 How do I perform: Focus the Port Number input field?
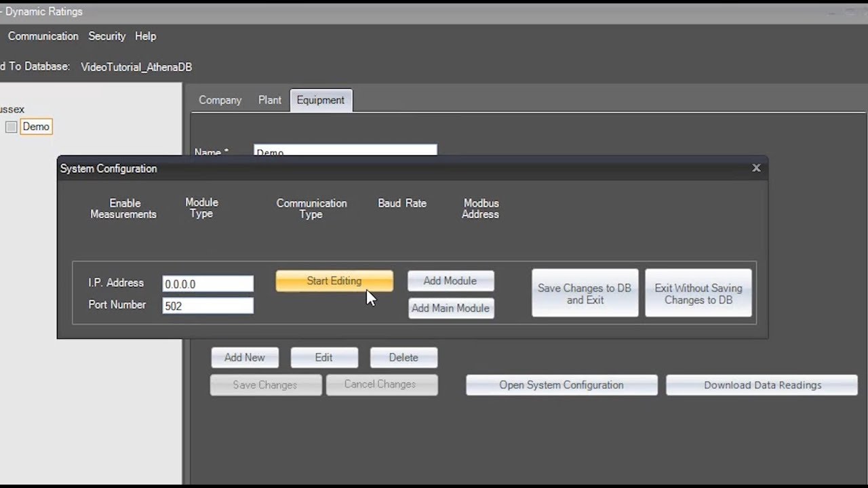pyautogui.click(x=208, y=306)
